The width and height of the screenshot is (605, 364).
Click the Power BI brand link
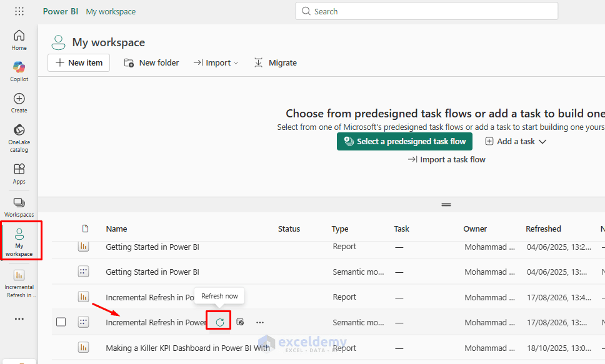coord(61,12)
